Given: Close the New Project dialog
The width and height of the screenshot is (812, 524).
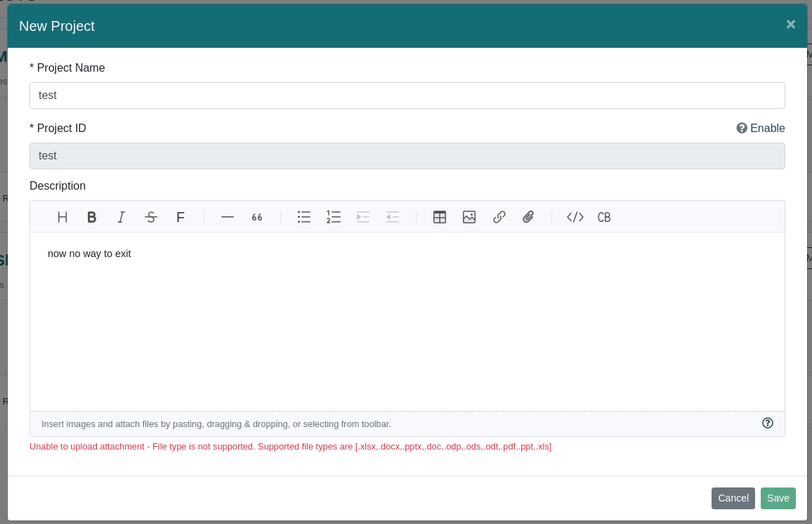Looking at the screenshot, I should coord(791,25).
